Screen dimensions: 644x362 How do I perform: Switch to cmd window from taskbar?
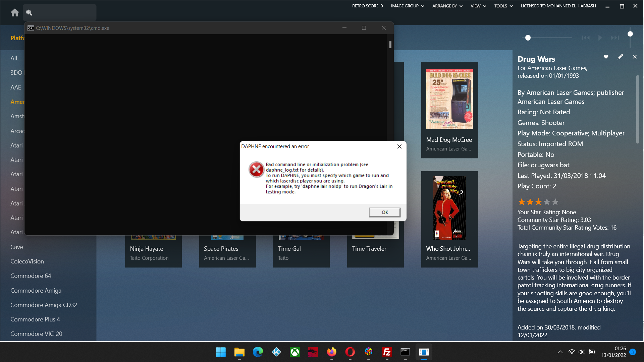pos(405,352)
